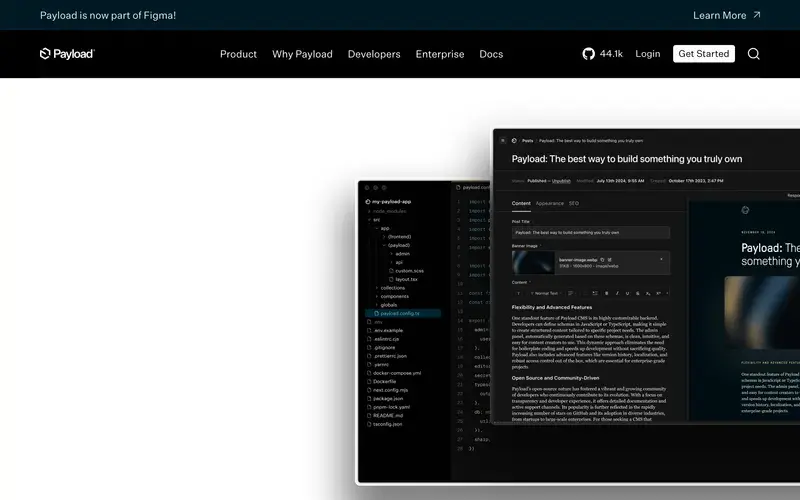Switch to the SEO tab

(574, 203)
